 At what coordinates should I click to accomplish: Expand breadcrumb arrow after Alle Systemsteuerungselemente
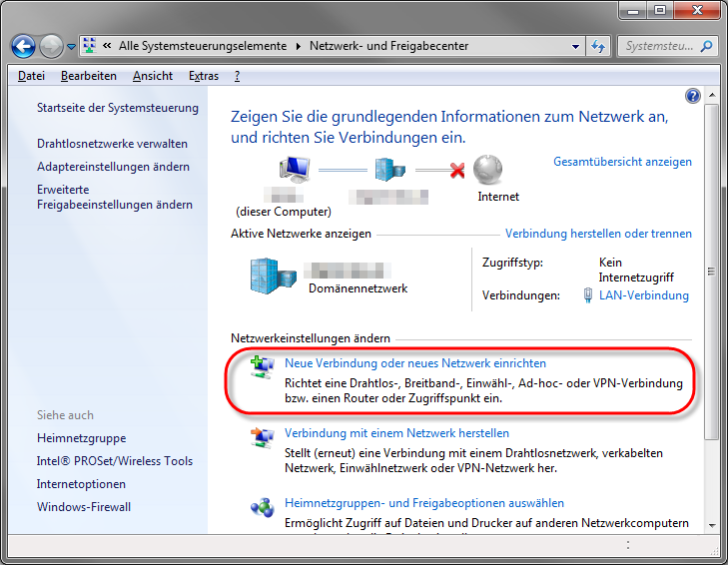tap(298, 46)
